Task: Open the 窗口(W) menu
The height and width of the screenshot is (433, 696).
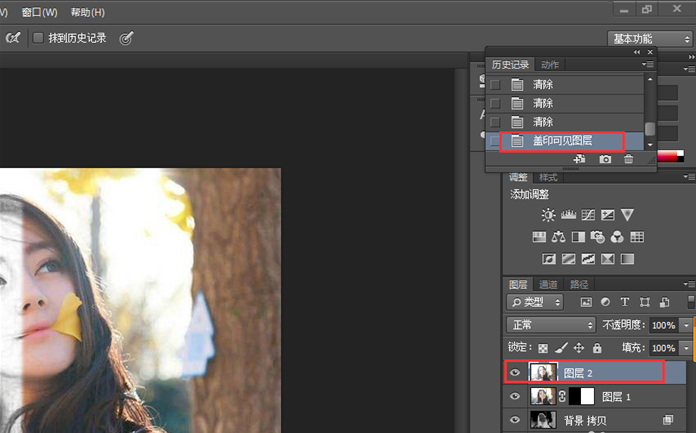Action: point(40,12)
